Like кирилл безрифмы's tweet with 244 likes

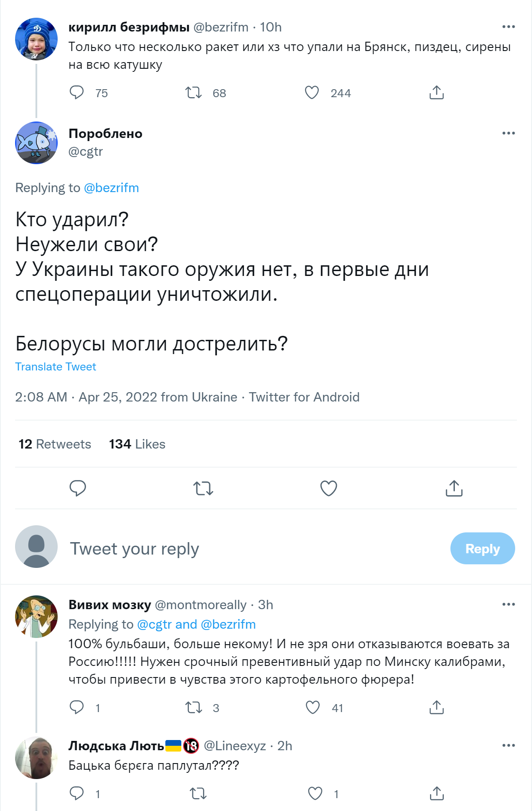tap(312, 93)
